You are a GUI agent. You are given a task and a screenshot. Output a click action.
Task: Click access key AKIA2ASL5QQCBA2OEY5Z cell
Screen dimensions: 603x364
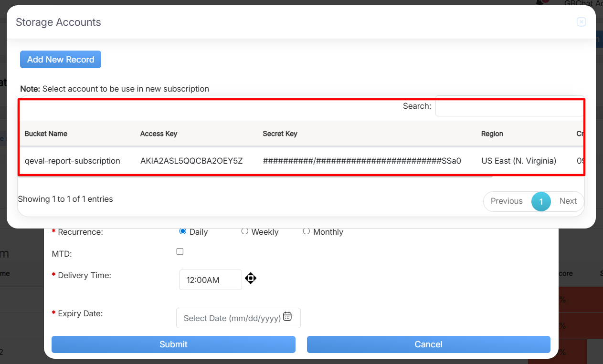tap(191, 161)
